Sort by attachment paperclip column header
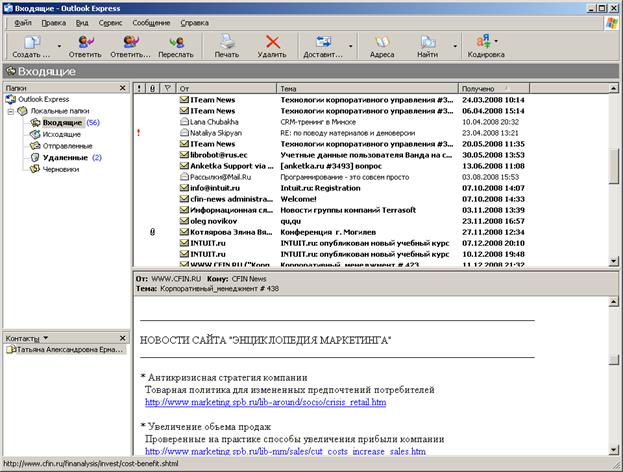Image resolution: width=623 pixels, height=472 pixels. pyautogui.click(x=153, y=89)
